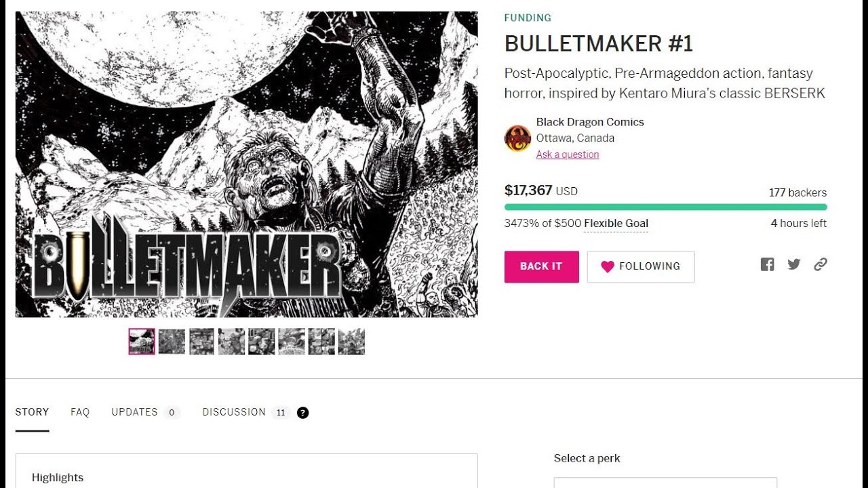Share campaign on Twitter icon
The image size is (868, 488).
click(x=794, y=265)
